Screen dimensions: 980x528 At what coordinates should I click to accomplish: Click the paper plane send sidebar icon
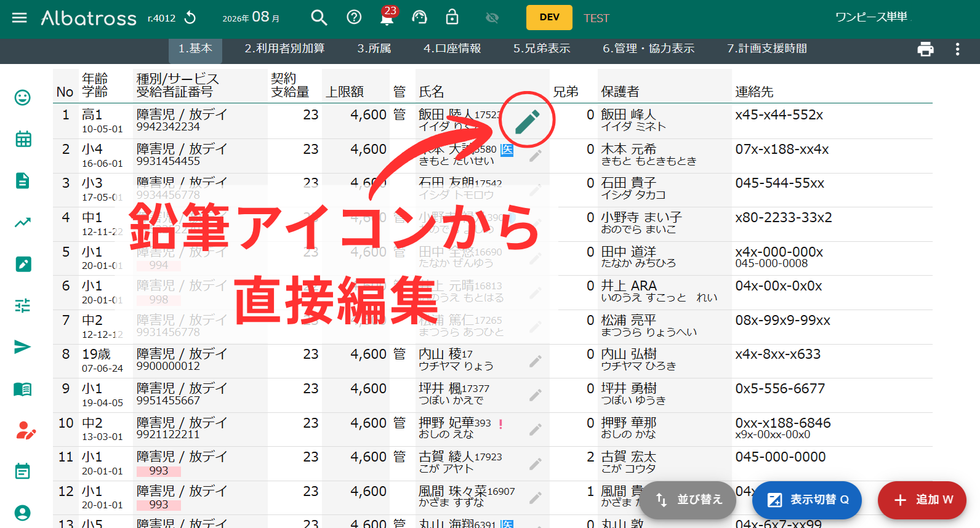(x=23, y=347)
